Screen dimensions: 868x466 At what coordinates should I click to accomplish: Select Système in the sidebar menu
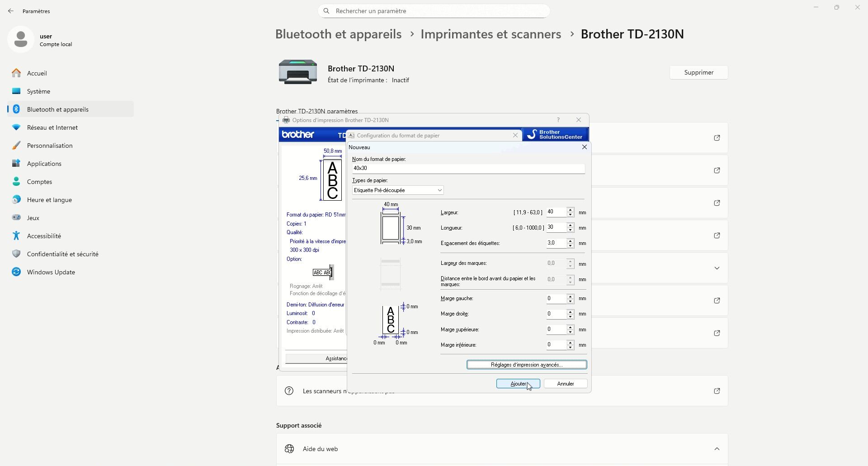tap(38, 91)
